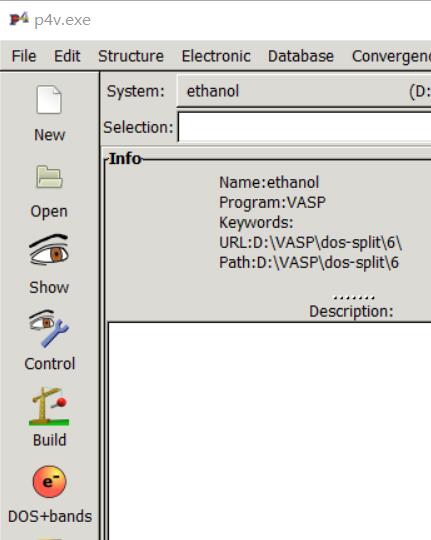Viewport: 431px width, 540px height.
Task: Click into the Selection input field
Action: pos(305,127)
